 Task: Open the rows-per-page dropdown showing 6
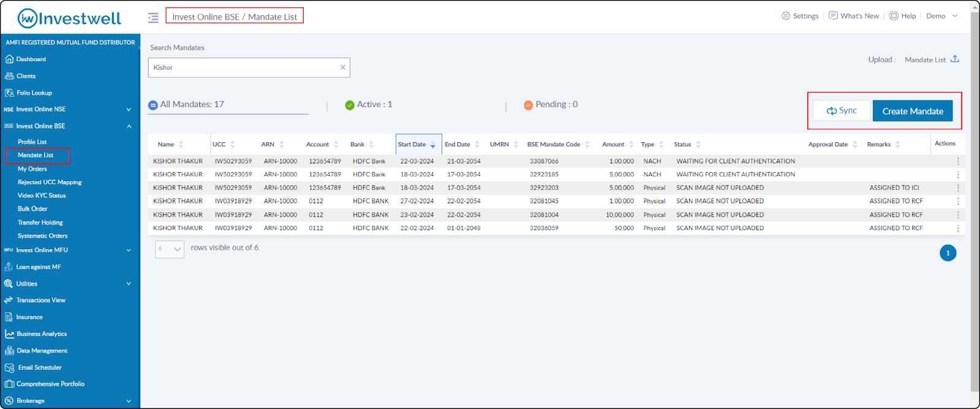click(x=170, y=249)
